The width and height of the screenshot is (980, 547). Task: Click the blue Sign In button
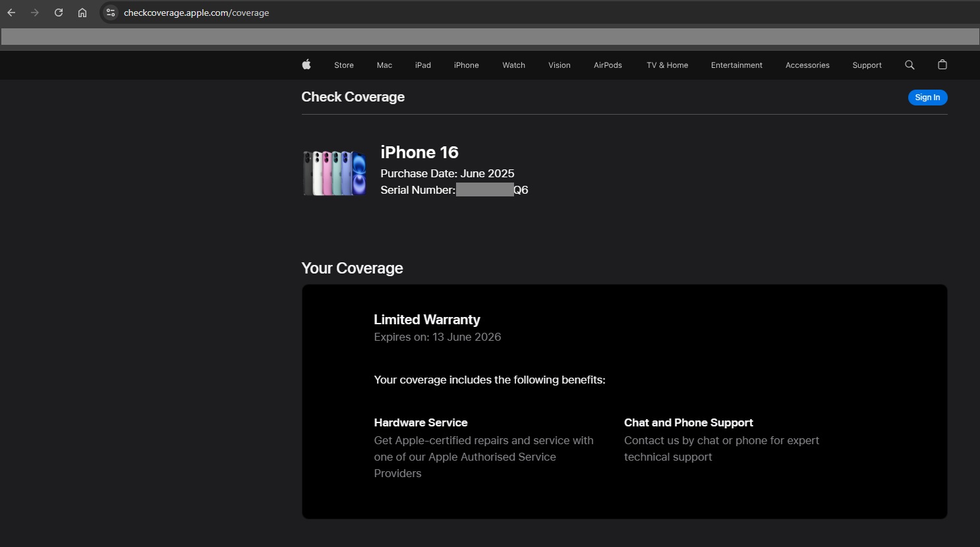(x=928, y=98)
